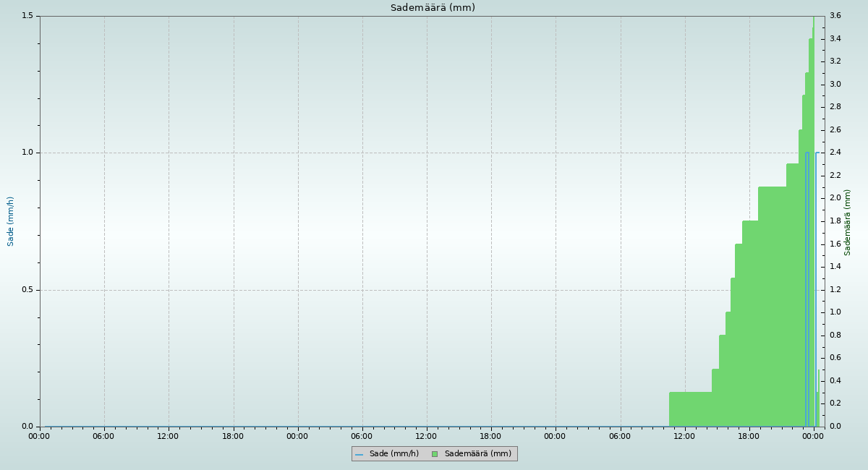Image resolution: width=868 pixels, height=470 pixels.
Task: Click the leftmost 06:00 time label
Action: point(103,436)
